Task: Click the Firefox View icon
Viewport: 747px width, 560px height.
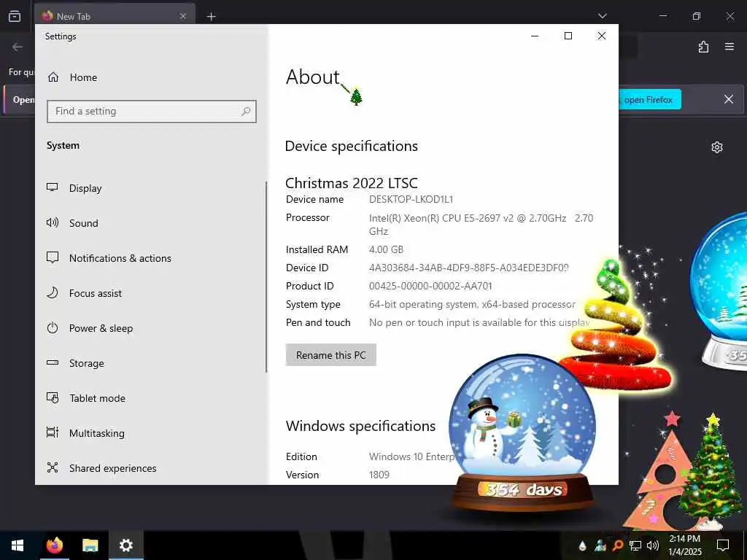Action: pyautogui.click(x=15, y=16)
